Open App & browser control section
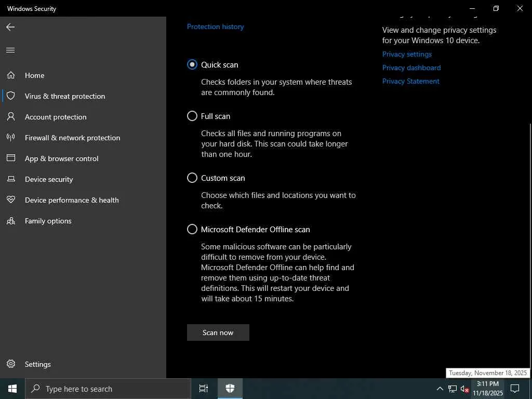 61,158
